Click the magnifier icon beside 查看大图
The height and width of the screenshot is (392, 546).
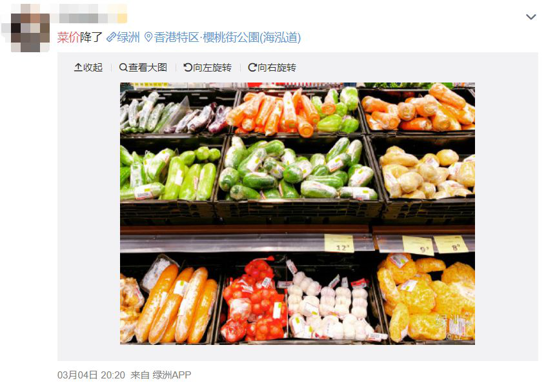[x=123, y=67]
